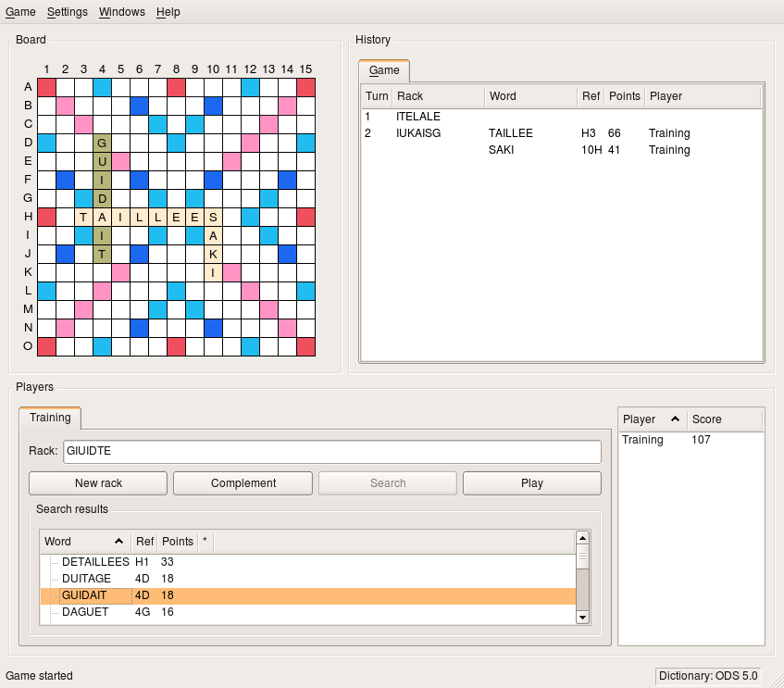The width and height of the screenshot is (784, 688).
Task: Click the S tile on the board
Action: point(213,217)
